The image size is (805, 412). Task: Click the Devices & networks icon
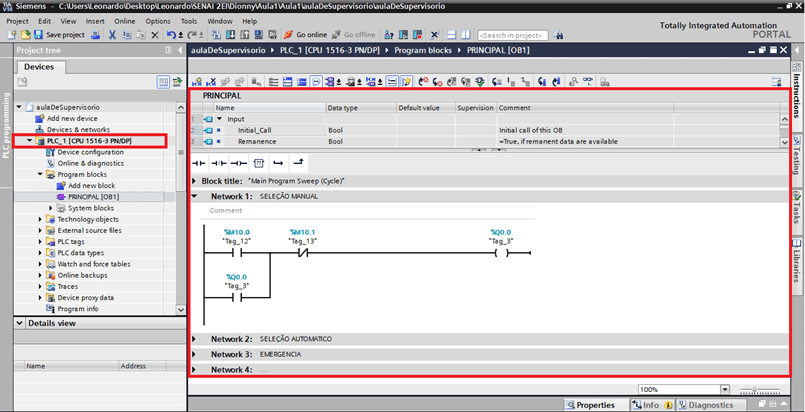(x=40, y=130)
